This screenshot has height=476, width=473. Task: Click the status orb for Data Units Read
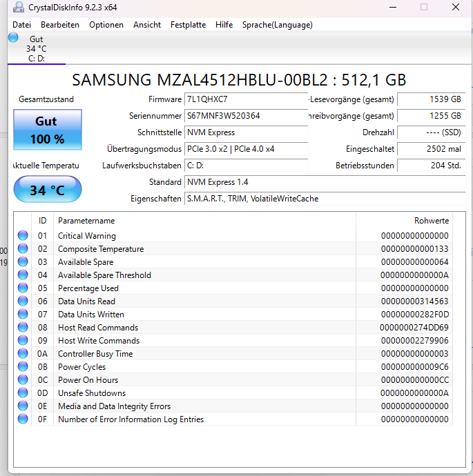pos(23,301)
